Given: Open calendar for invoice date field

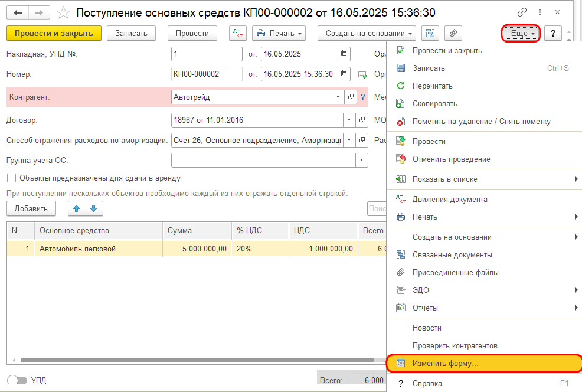Looking at the screenshot, I should click(x=344, y=54).
